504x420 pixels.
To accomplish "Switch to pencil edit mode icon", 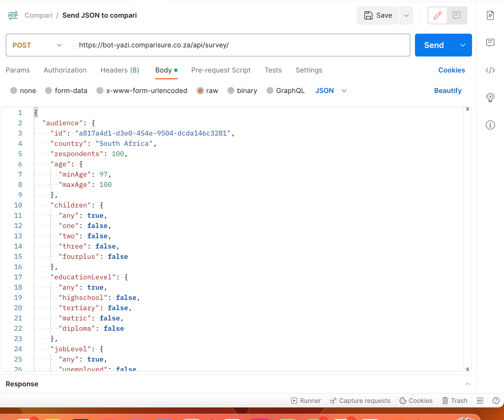I will (438, 15).
